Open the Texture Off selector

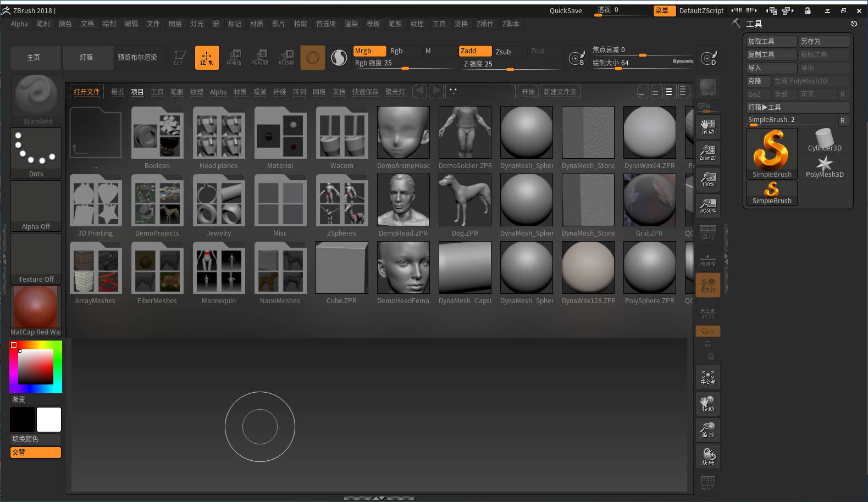(x=36, y=259)
